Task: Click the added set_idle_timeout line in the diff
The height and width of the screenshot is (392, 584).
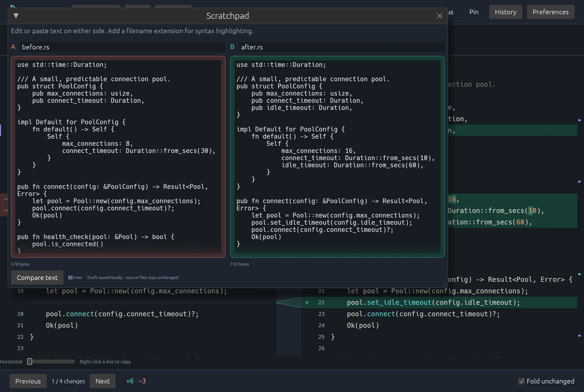Action: click(x=439, y=302)
